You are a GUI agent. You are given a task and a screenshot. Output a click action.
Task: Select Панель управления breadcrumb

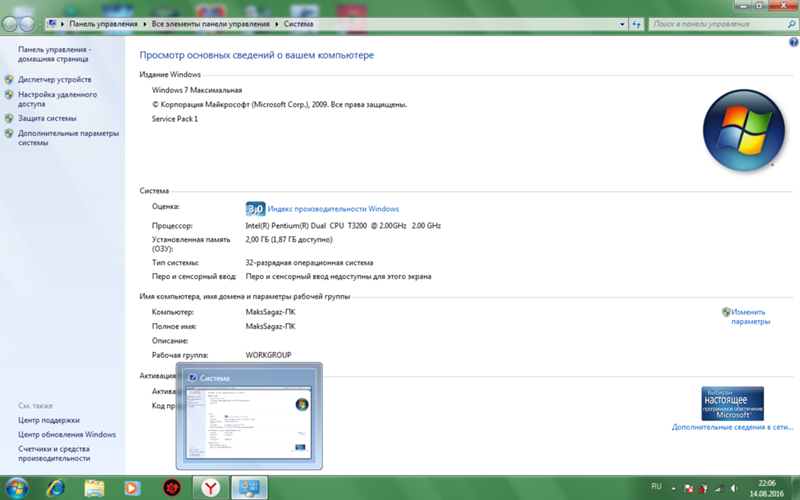pyautogui.click(x=104, y=23)
